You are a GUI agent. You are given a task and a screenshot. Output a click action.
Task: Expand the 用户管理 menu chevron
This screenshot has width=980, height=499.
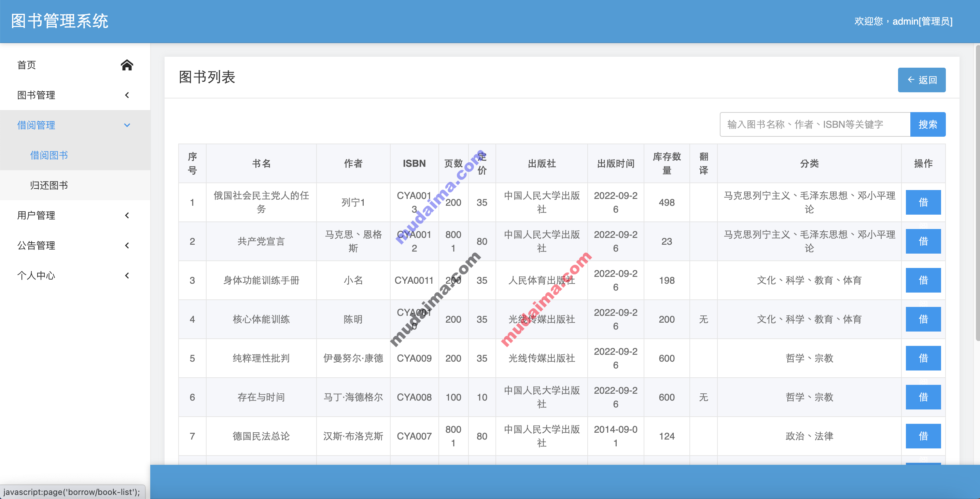pos(127,215)
